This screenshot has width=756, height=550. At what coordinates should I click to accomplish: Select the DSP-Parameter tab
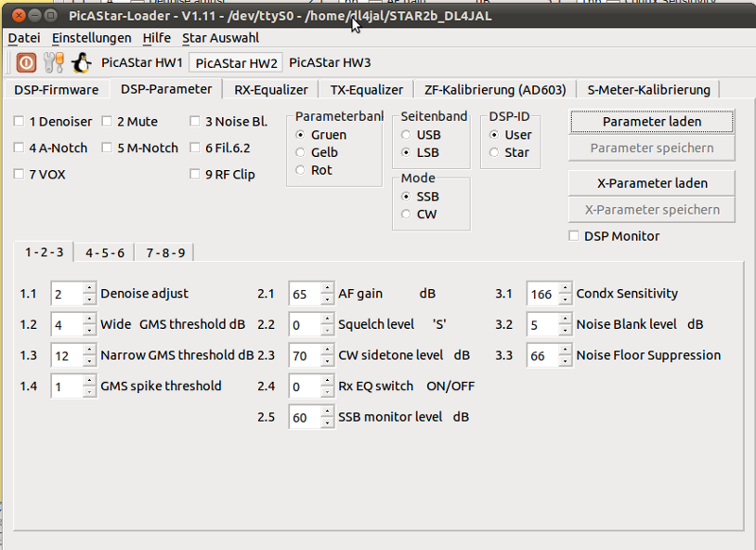pos(166,89)
